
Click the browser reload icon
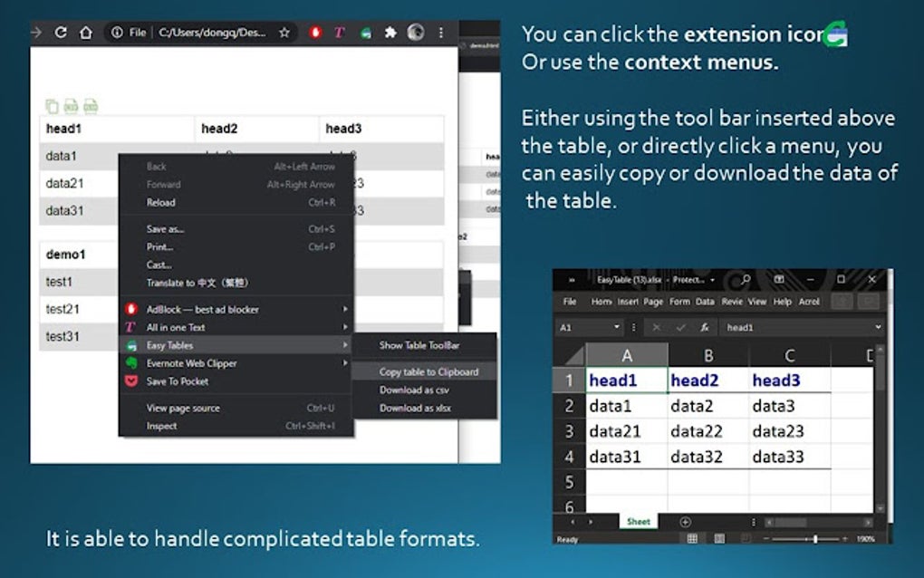coord(60,31)
